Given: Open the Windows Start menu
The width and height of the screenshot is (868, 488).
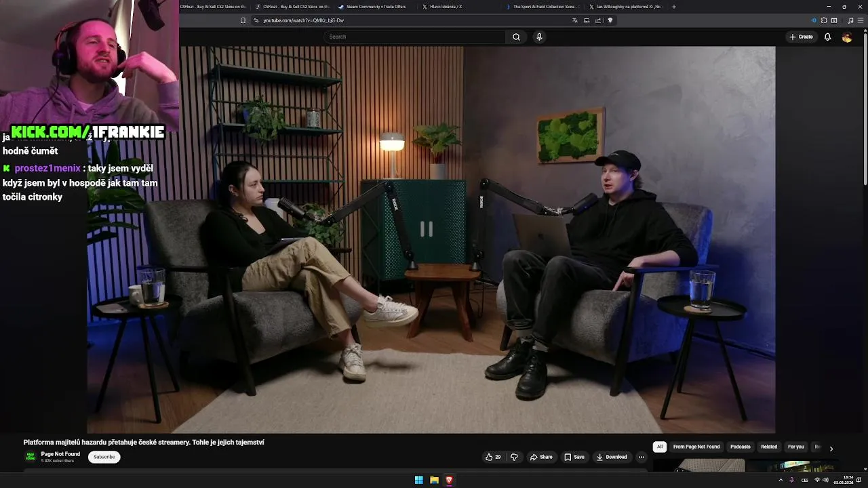Looking at the screenshot, I should pos(419,480).
